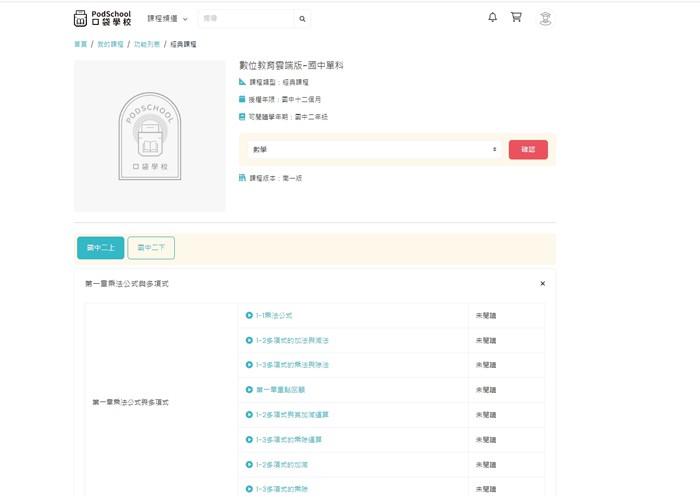
Task: Click play icon beside 1-1乘法公式
Action: (249, 316)
